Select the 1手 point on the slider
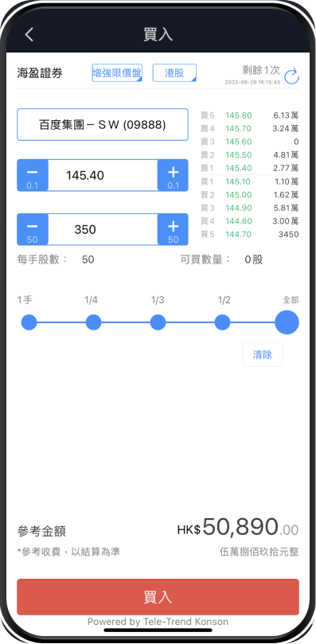The image size is (316, 644). (x=29, y=322)
